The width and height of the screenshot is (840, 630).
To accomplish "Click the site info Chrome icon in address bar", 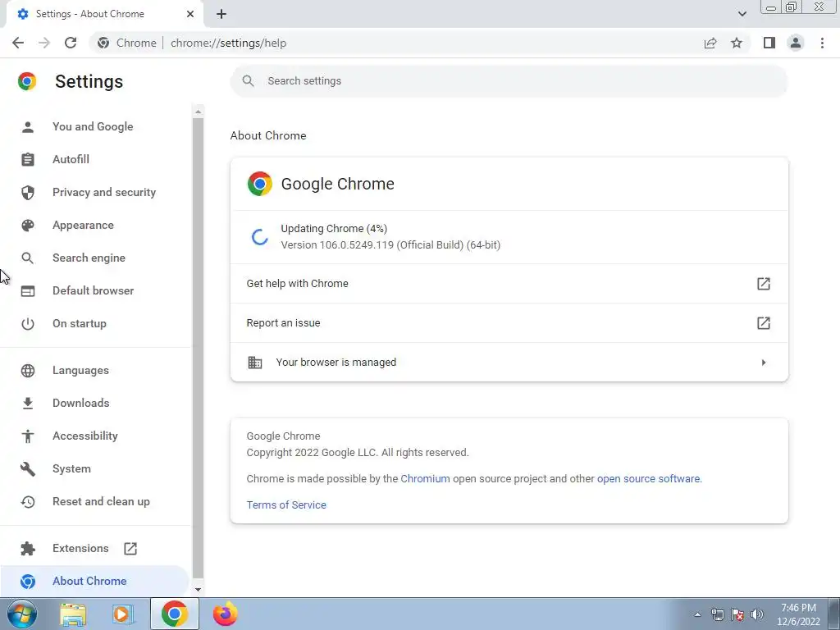I will click(103, 43).
